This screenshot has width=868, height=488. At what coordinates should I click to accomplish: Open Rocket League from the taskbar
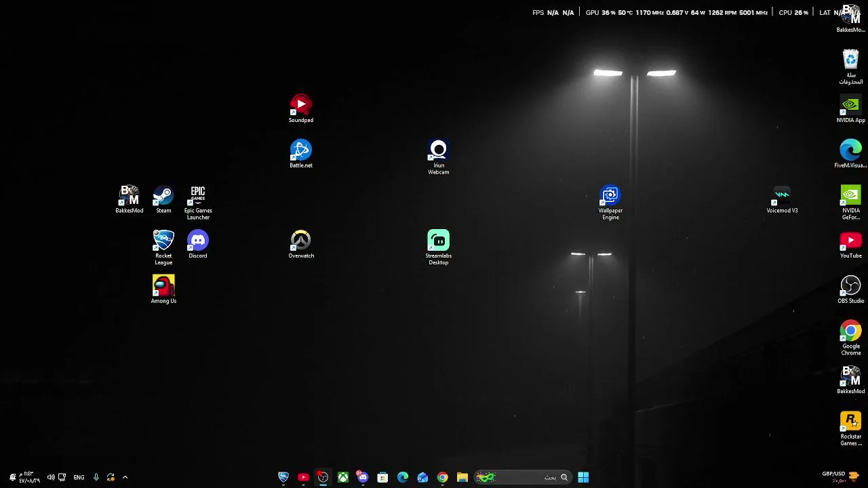(283, 477)
